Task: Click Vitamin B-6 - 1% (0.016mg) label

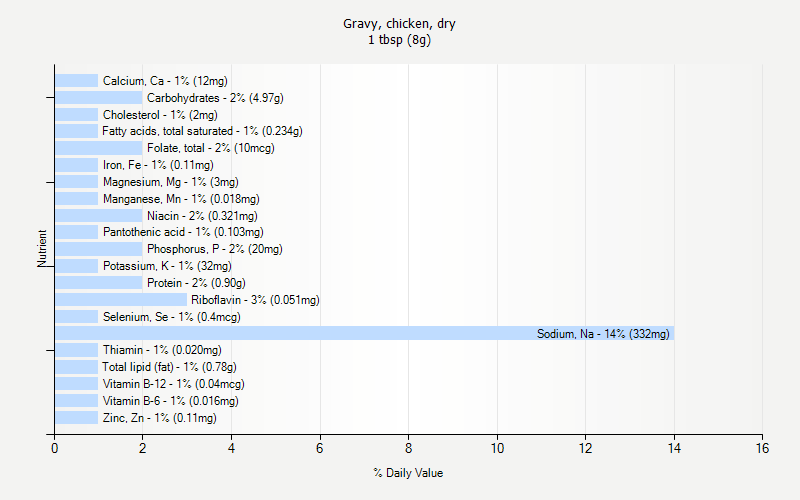Action: (170, 401)
